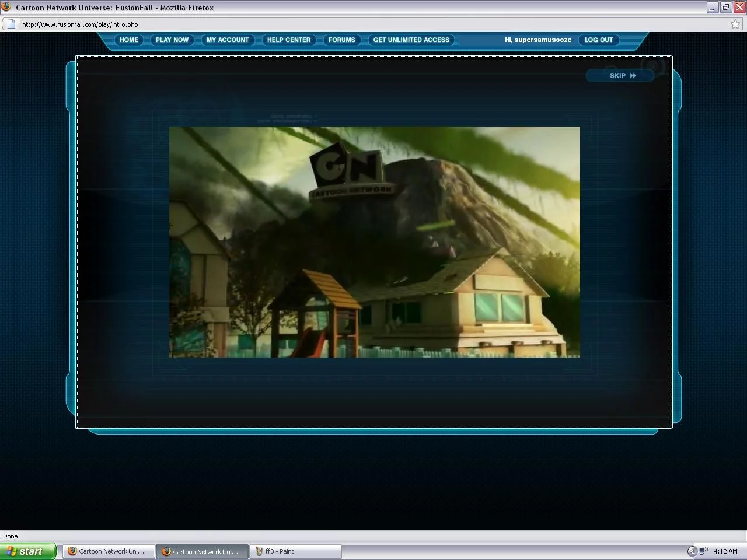The height and width of the screenshot is (560, 747).
Task: Open the HOME page
Action: [x=128, y=40]
